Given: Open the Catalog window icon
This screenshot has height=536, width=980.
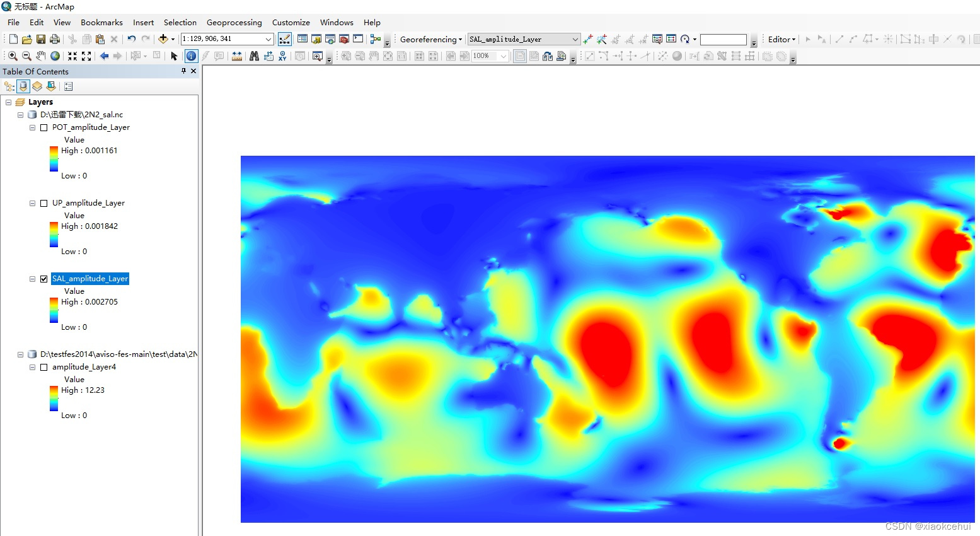Looking at the screenshot, I should coord(316,39).
